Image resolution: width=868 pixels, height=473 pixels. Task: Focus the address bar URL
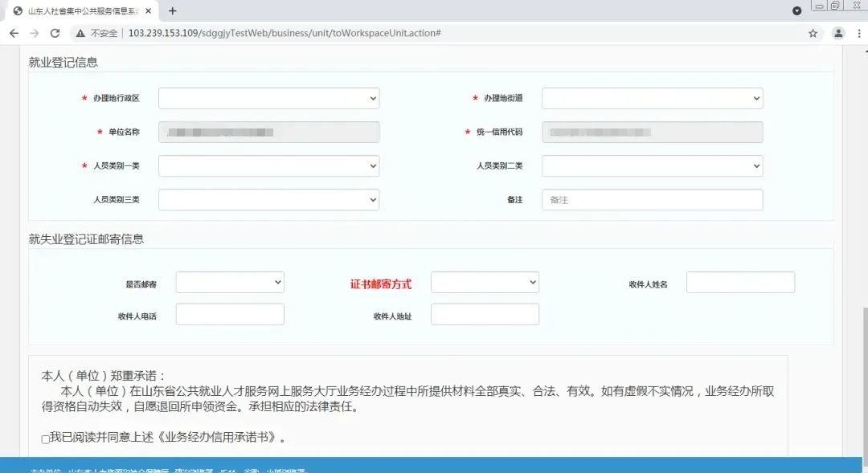285,33
